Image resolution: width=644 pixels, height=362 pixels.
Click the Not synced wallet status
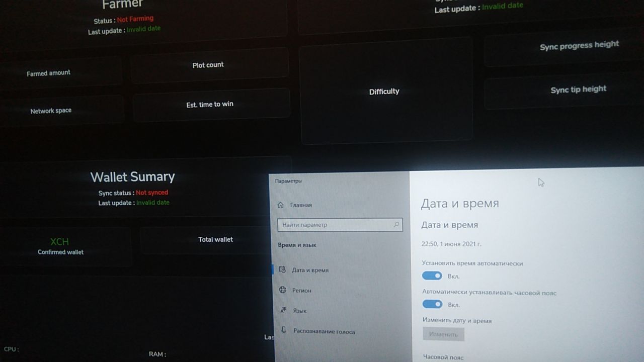(x=152, y=193)
